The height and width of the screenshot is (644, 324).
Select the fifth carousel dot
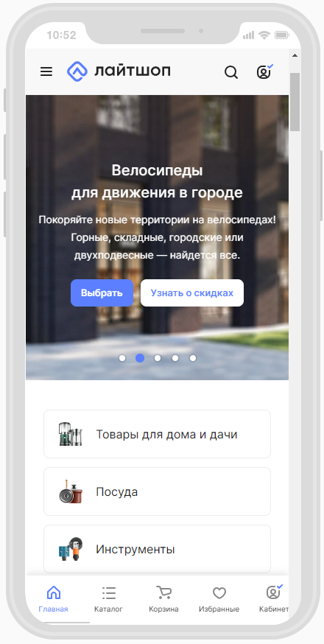click(193, 358)
